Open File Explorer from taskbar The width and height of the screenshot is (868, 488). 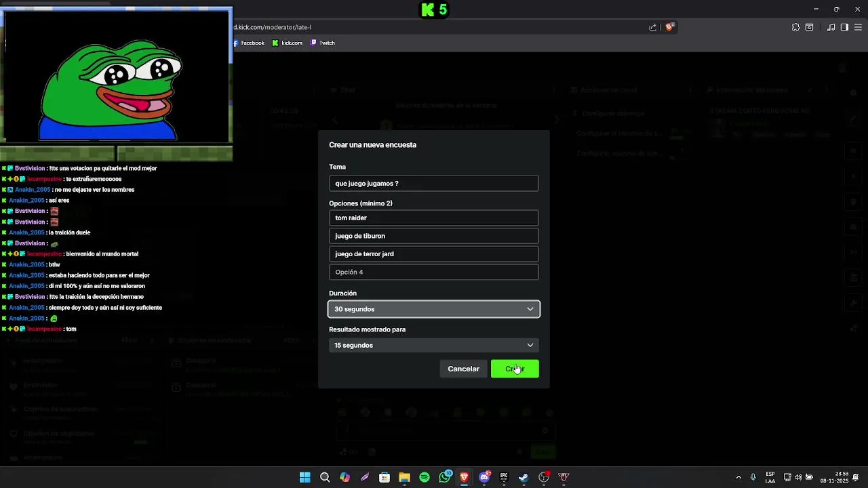coord(404,477)
